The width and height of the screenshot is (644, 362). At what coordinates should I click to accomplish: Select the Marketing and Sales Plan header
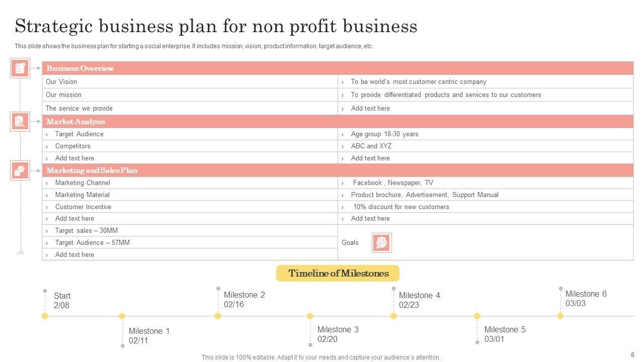(338, 170)
